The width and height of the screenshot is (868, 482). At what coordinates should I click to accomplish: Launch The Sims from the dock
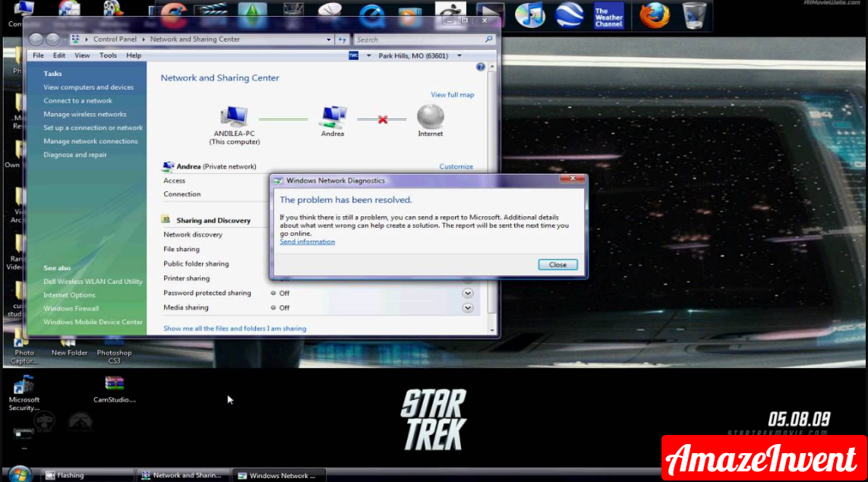pyautogui.click(x=252, y=15)
